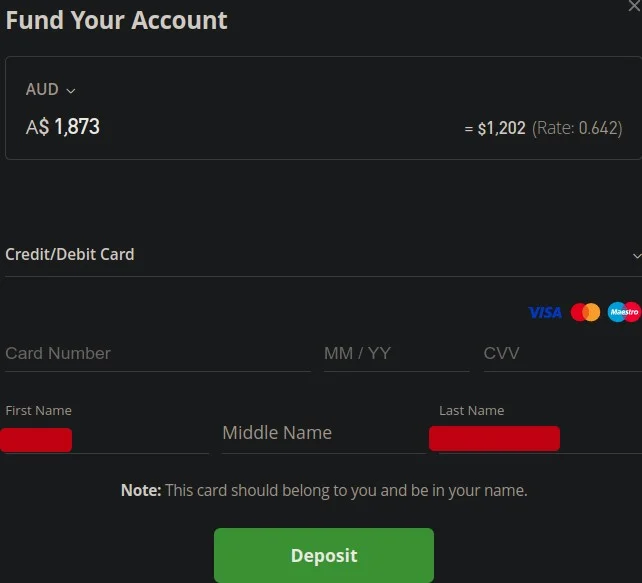Expand the Credit/Debit Card payment method
The height and width of the screenshot is (583, 642).
coord(323,255)
